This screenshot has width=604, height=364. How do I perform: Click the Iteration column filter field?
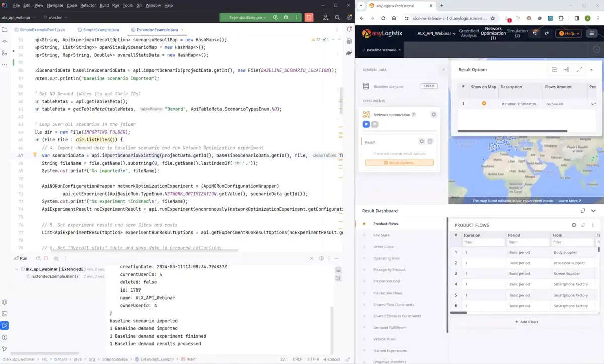tap(483, 242)
